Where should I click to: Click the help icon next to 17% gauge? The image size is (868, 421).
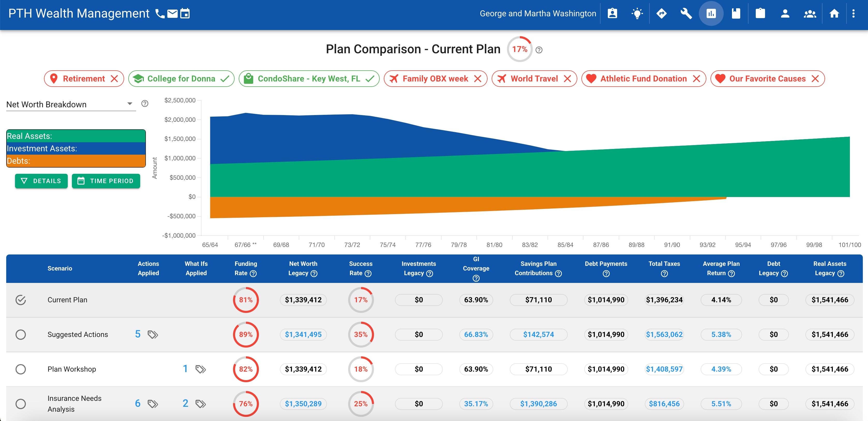539,50
